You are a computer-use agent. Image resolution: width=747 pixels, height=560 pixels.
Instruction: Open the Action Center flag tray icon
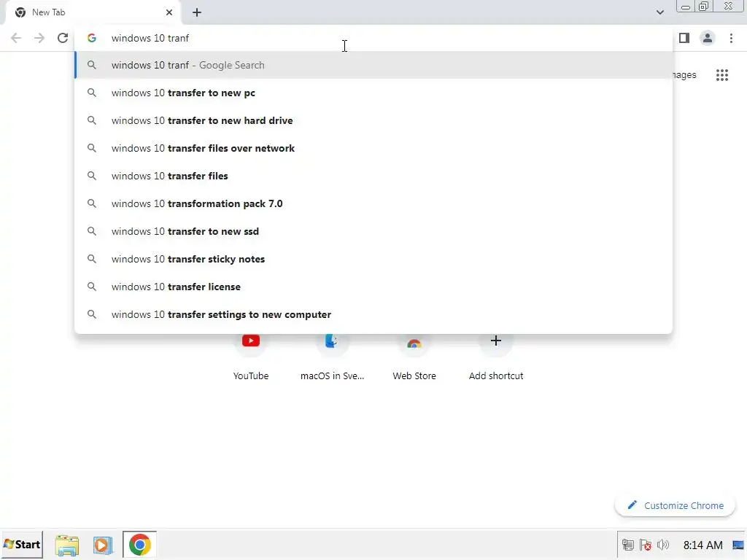(x=646, y=545)
